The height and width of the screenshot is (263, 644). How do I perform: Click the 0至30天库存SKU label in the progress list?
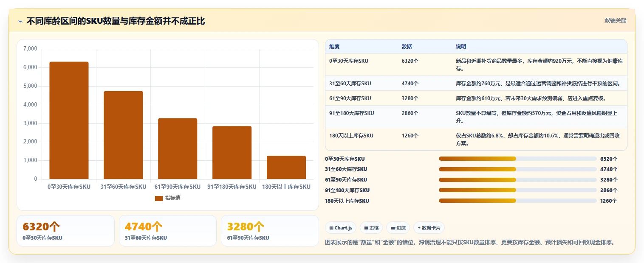[345, 159]
